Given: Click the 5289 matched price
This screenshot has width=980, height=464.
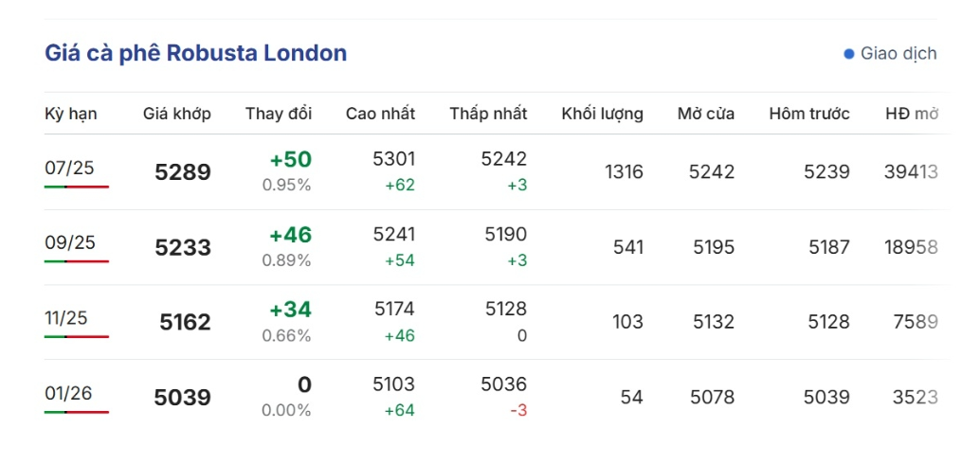Looking at the screenshot, I should click(183, 172).
